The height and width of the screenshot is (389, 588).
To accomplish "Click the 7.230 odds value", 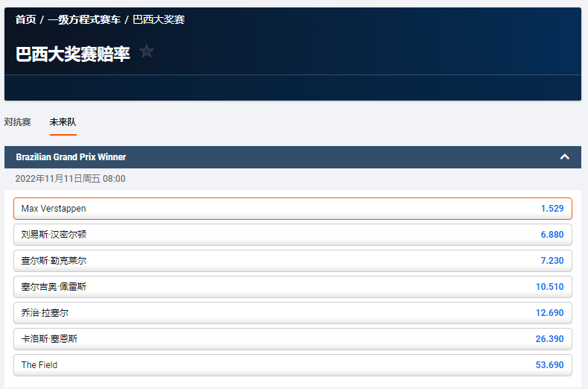I will click(x=552, y=261).
